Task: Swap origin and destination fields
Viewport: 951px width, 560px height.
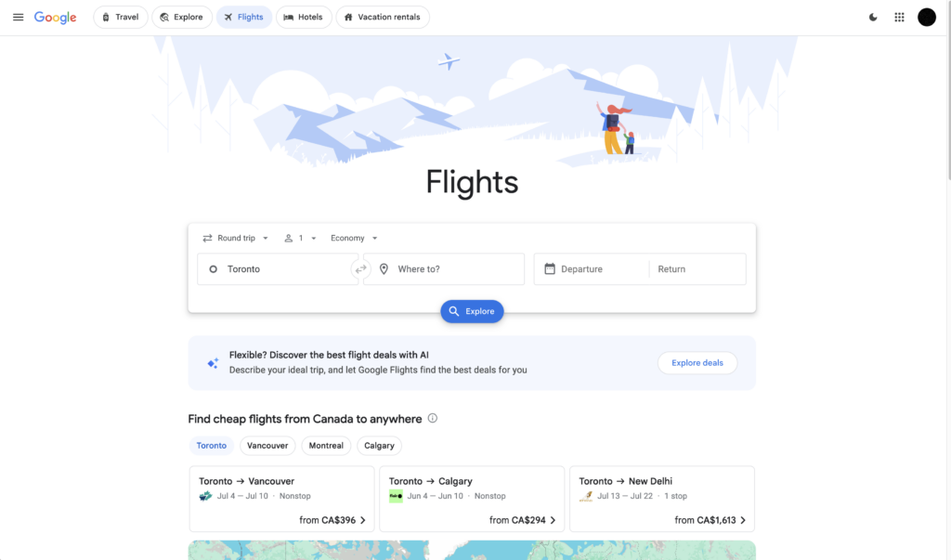Action: (361, 268)
